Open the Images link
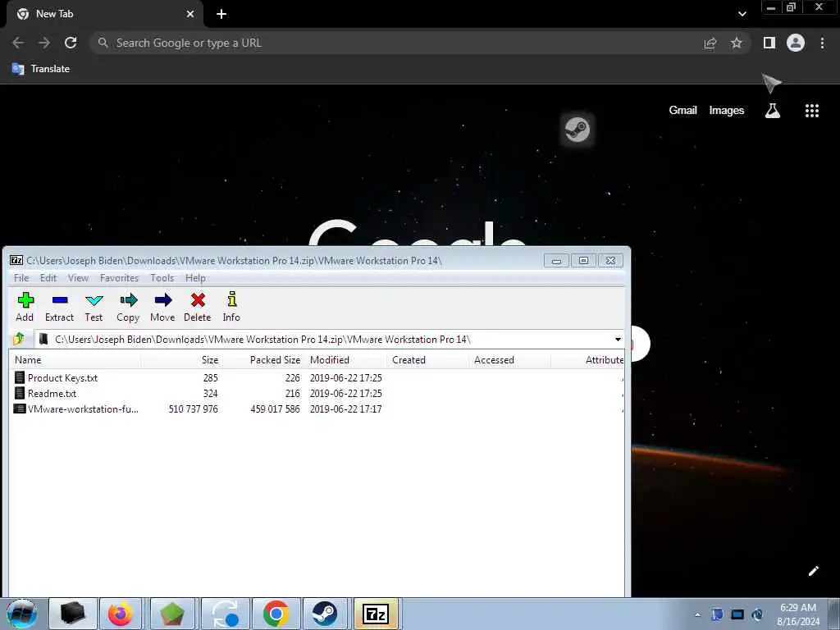Viewport: 840px width, 630px height. (727, 111)
